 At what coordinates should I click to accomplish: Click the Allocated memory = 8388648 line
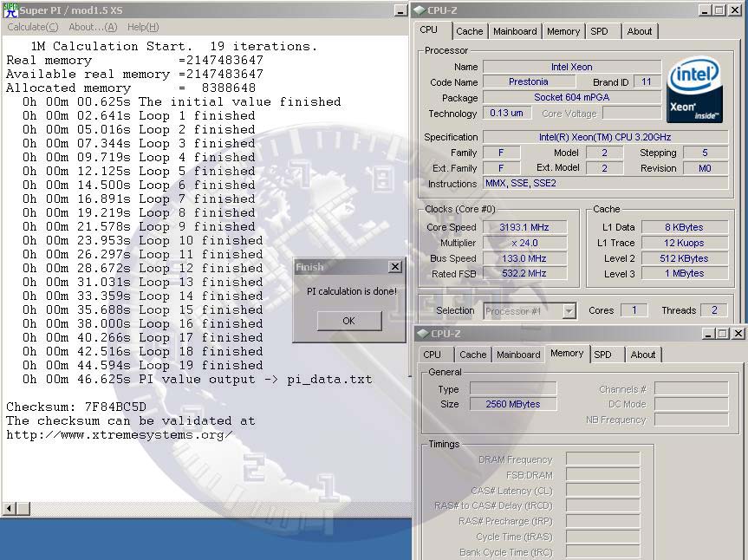coord(131,88)
